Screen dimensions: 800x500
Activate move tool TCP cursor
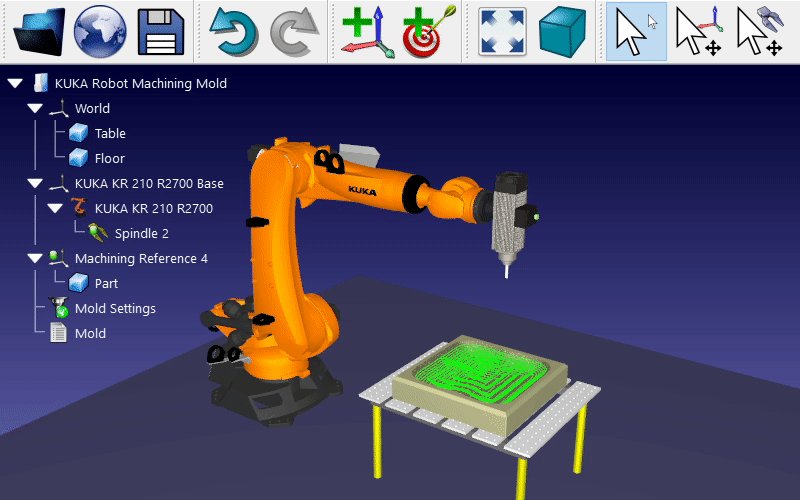tap(760, 32)
